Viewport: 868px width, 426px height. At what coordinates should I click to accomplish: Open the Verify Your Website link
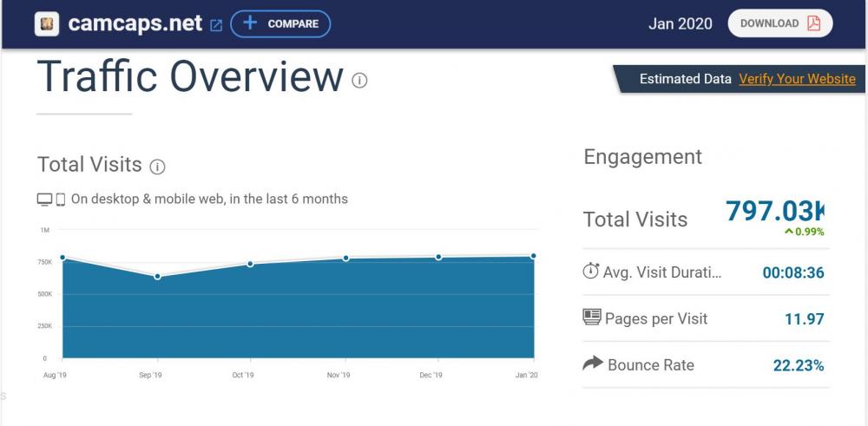pyautogui.click(x=797, y=79)
